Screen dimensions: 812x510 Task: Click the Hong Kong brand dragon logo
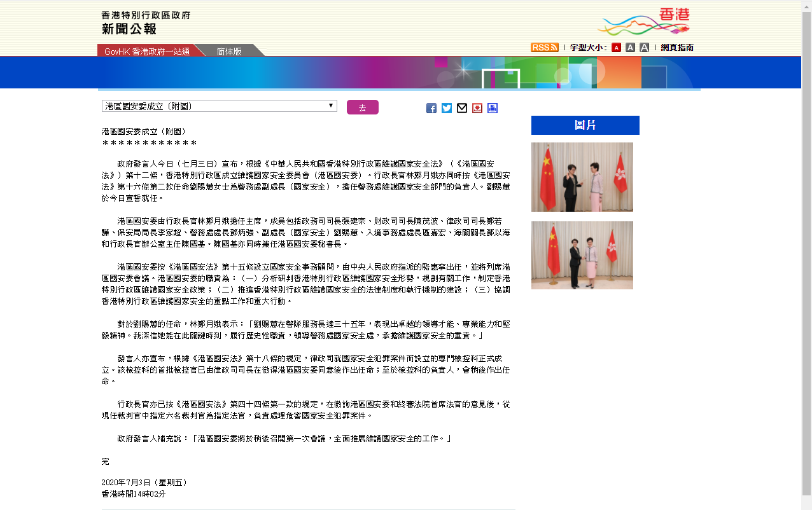click(644, 22)
